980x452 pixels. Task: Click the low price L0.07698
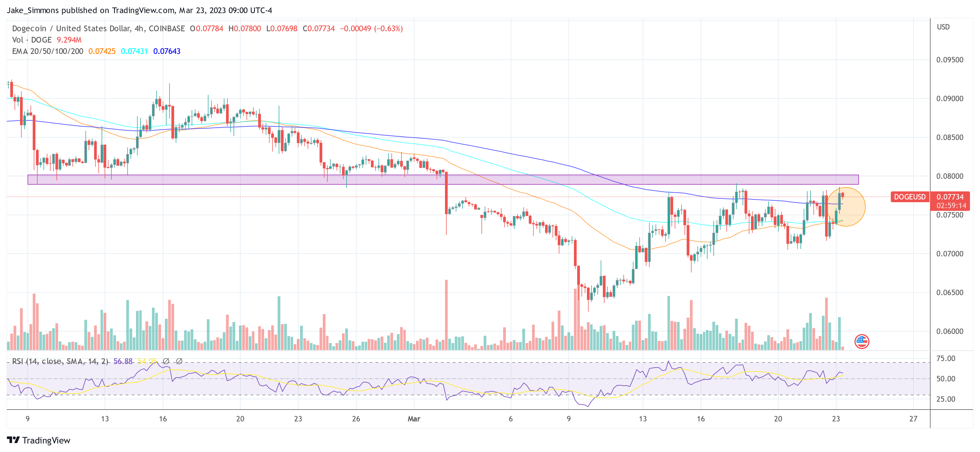pyautogui.click(x=282, y=29)
